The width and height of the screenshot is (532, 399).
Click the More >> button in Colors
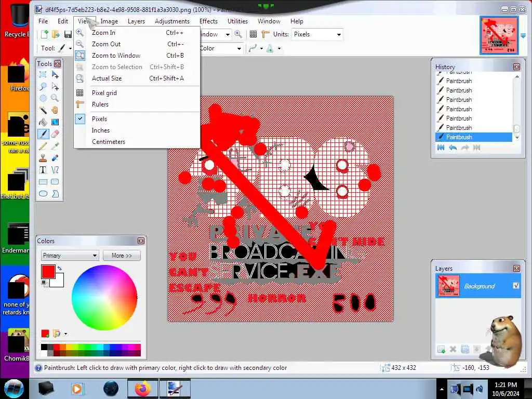(122, 256)
